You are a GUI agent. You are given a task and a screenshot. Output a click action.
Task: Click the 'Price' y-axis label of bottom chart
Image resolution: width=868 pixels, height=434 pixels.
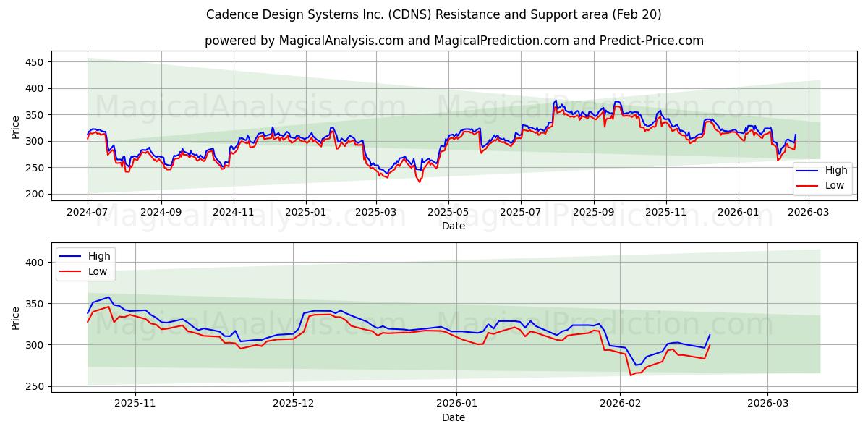16,318
